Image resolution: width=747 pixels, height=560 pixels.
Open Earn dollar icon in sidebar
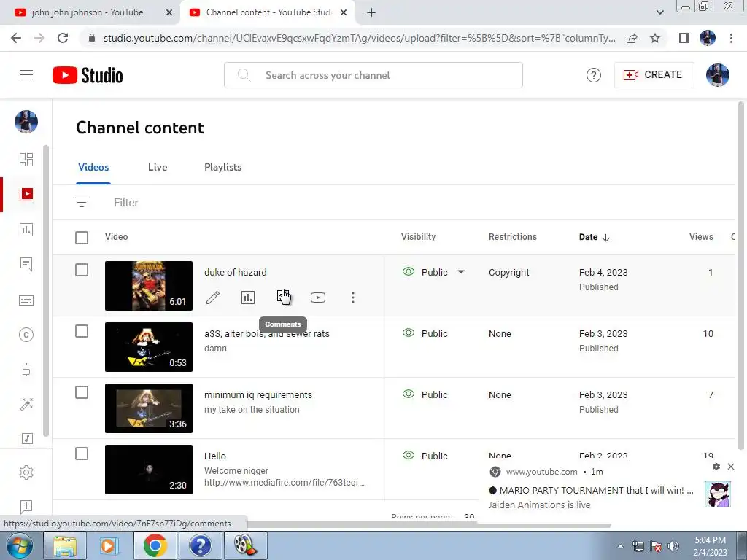click(x=26, y=370)
